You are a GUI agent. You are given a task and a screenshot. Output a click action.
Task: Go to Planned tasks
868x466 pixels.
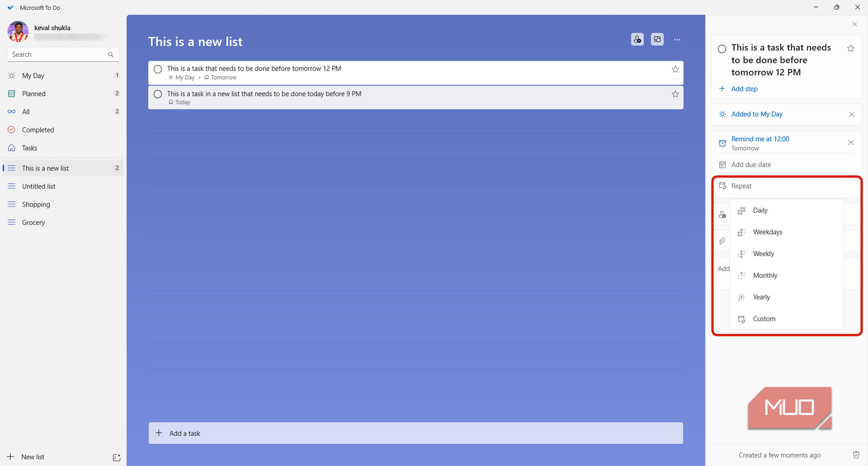coord(62,94)
